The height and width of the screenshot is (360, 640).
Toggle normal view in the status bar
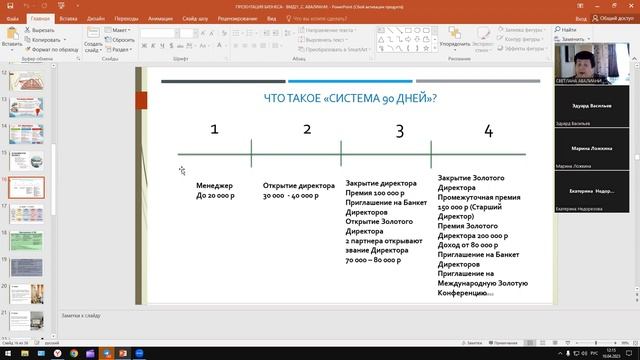530,343
